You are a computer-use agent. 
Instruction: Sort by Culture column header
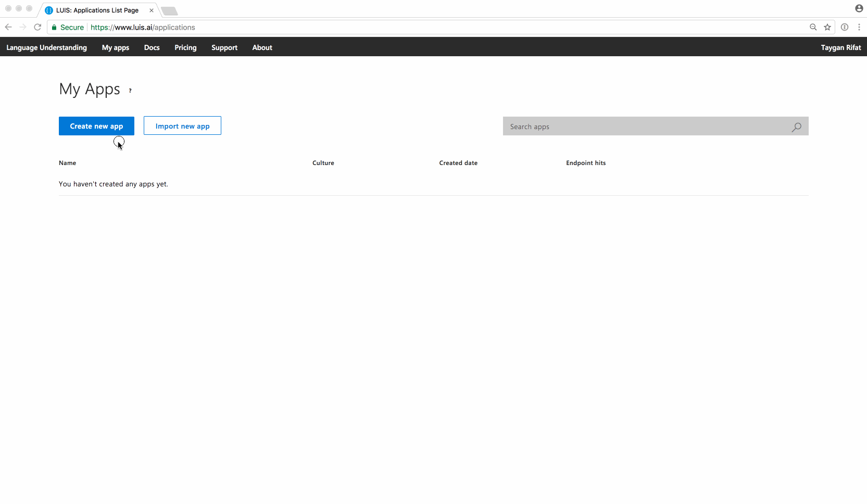pos(323,163)
